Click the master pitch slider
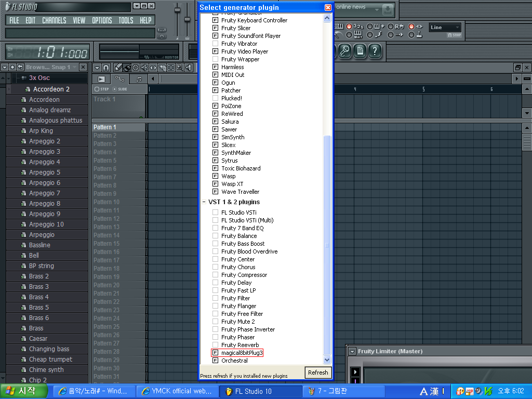 click(x=187, y=19)
